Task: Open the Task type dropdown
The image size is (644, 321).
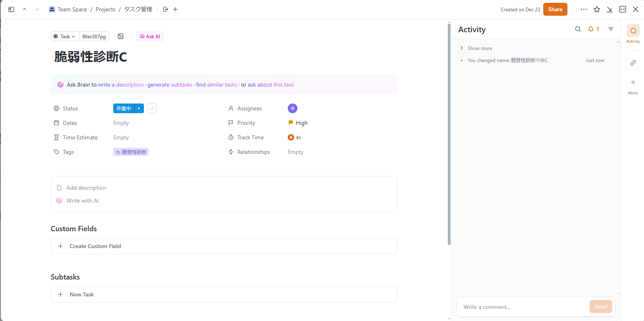Action: pyautogui.click(x=65, y=36)
